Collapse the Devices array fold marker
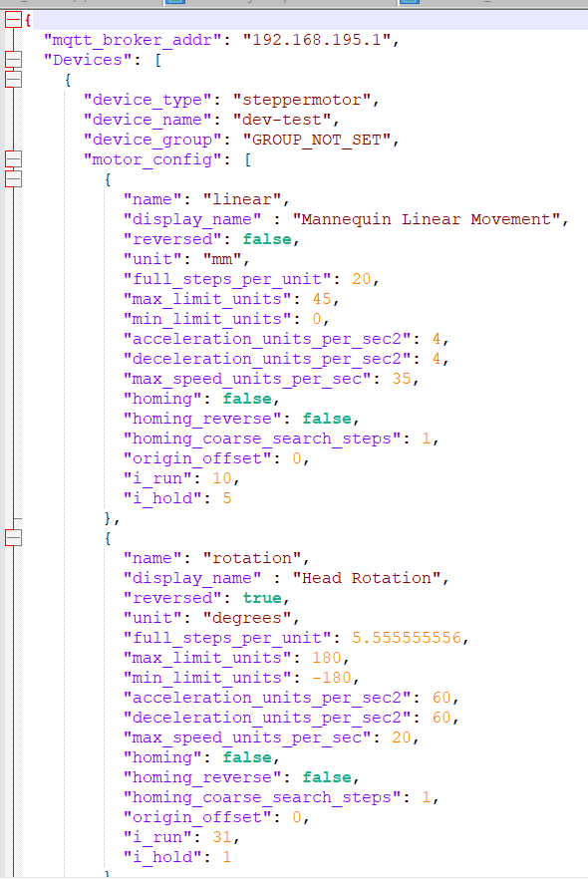The height and width of the screenshot is (879, 588). pos(13,60)
